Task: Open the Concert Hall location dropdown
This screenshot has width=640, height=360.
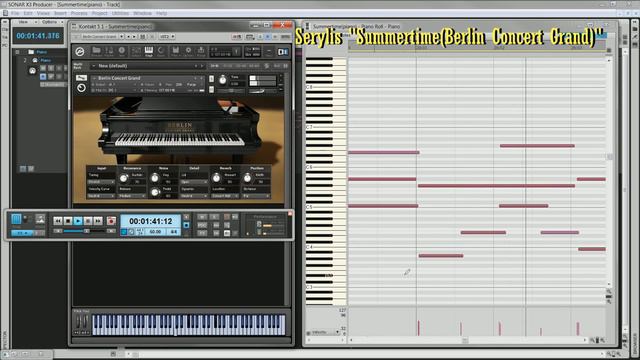Action: [x=225, y=196]
